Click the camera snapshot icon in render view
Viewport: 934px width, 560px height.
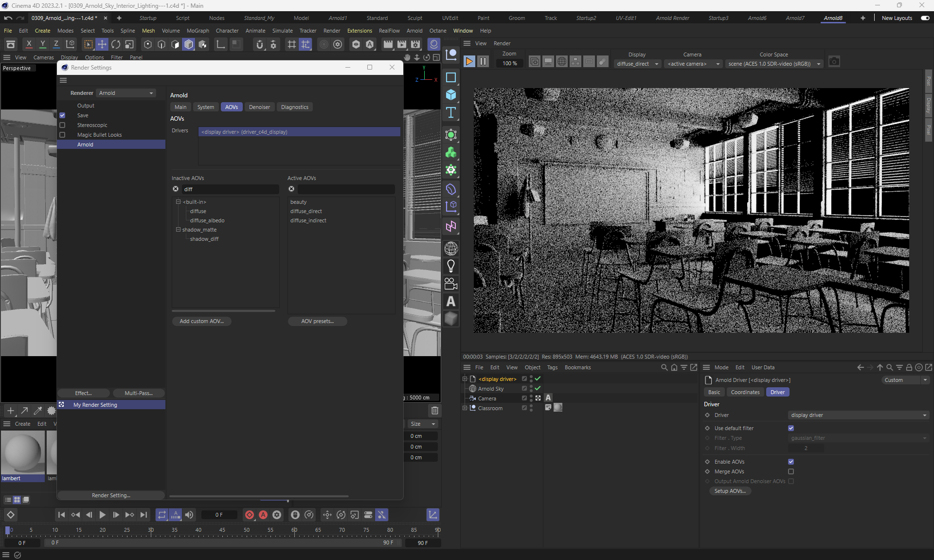(834, 62)
